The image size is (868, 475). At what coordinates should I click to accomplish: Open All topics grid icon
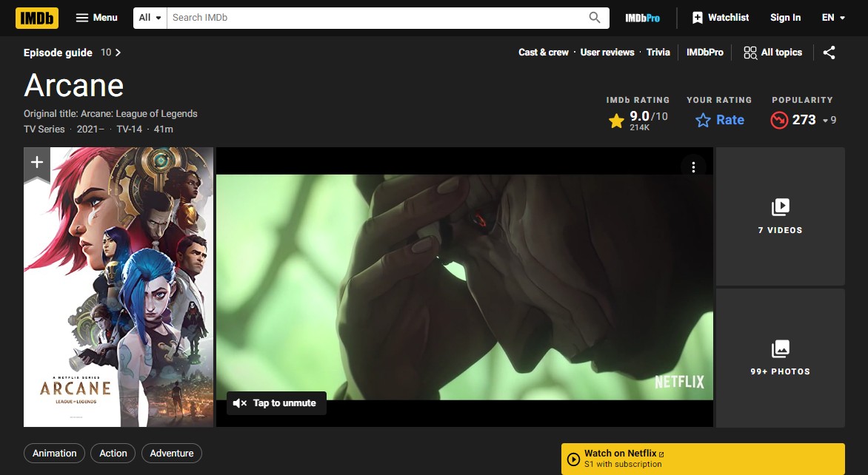pos(750,53)
